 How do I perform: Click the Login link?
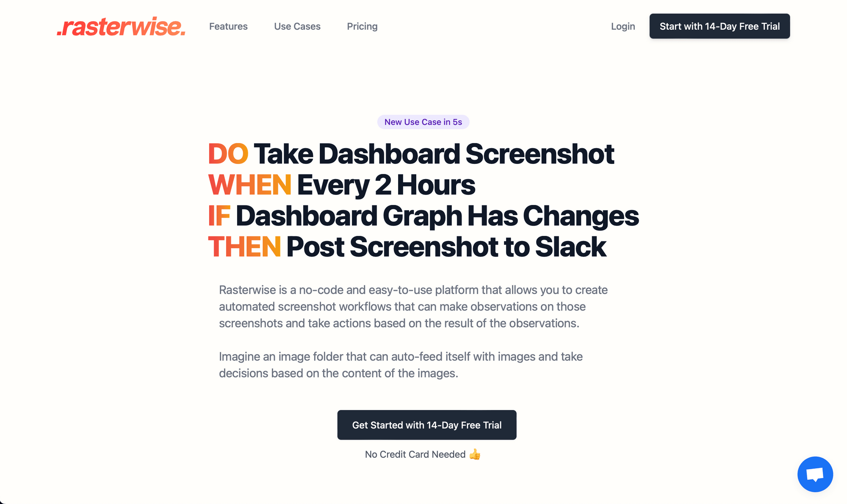tap(623, 26)
